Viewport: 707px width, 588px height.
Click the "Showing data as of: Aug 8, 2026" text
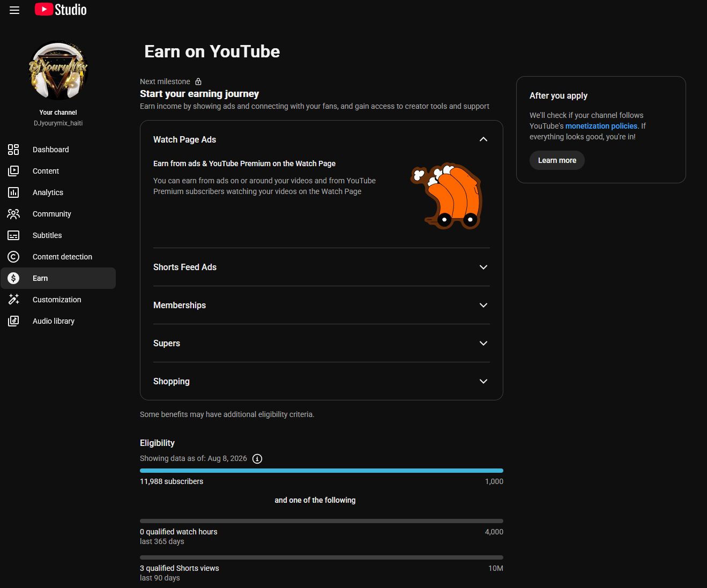click(194, 458)
